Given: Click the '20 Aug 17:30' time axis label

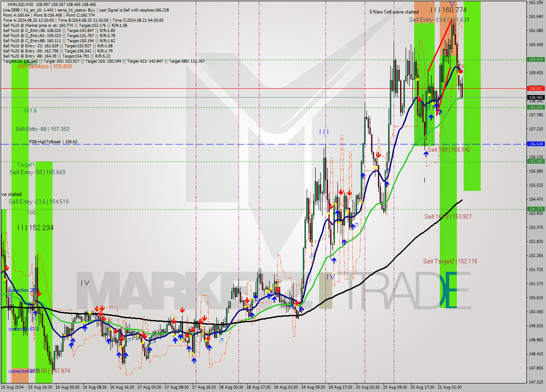Looking at the screenshot, I should click(422, 387).
